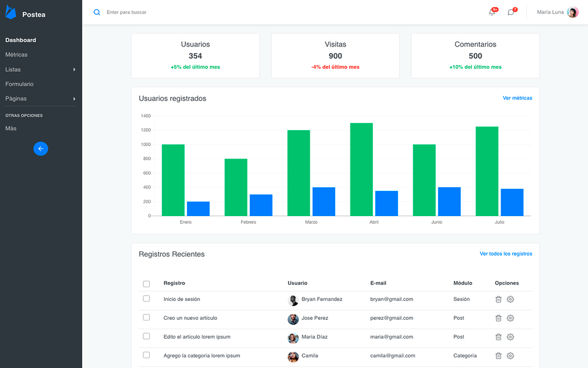This screenshot has width=588, height=368.
Task: Open gear settings for Camila row
Action: 510,356
